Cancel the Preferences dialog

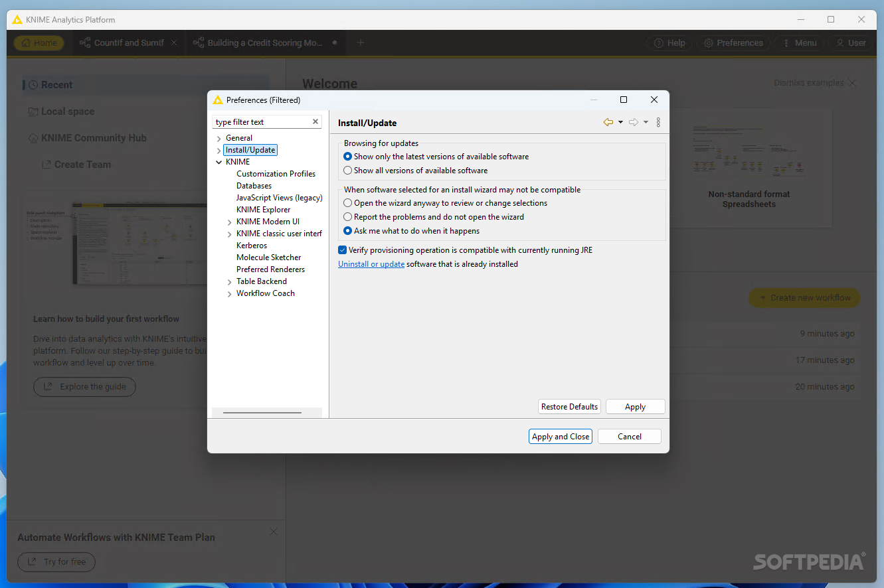click(630, 436)
